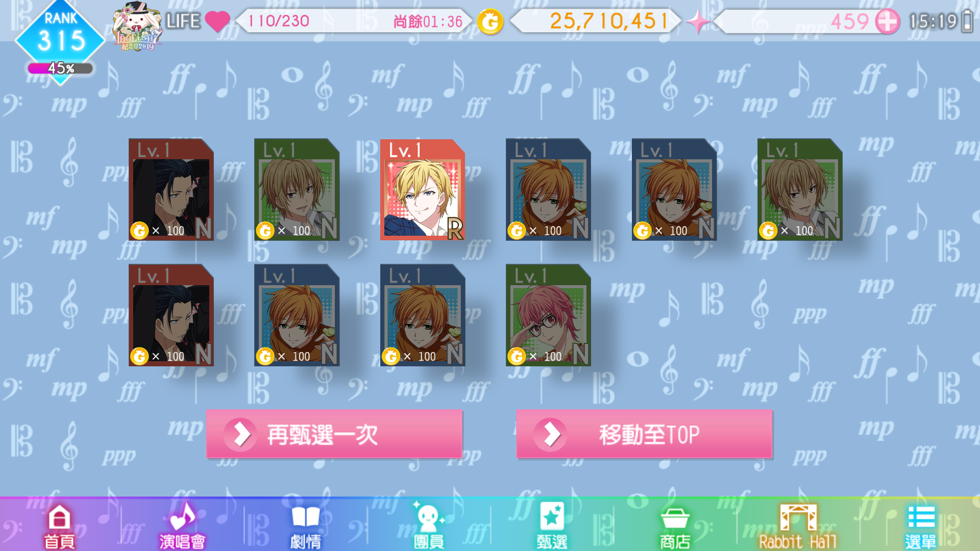Click the 移動至TOP button

[644, 434]
